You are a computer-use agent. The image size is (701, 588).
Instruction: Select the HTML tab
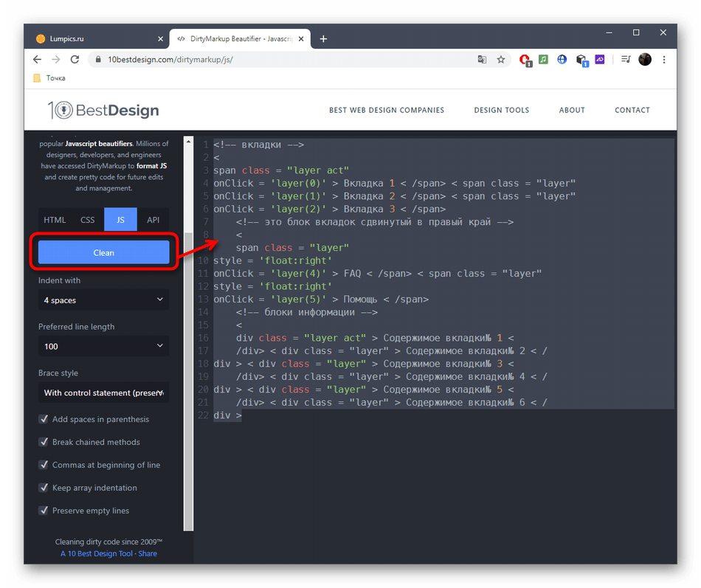(x=55, y=220)
